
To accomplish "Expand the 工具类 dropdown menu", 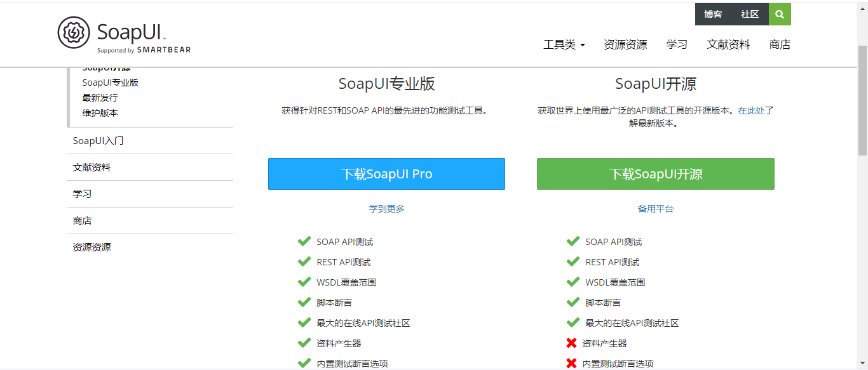I will (564, 44).
